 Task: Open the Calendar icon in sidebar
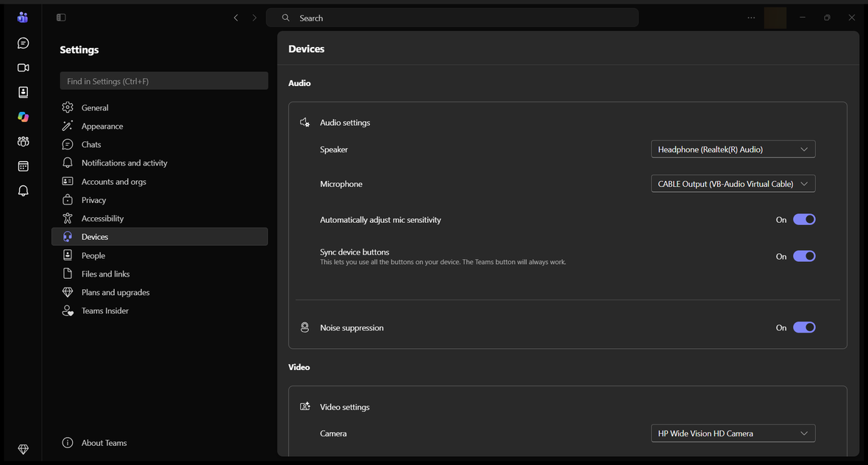click(x=23, y=166)
